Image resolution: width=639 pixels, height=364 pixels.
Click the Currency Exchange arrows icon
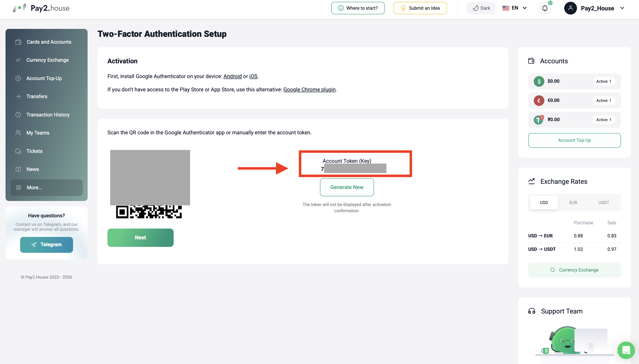pos(18,60)
